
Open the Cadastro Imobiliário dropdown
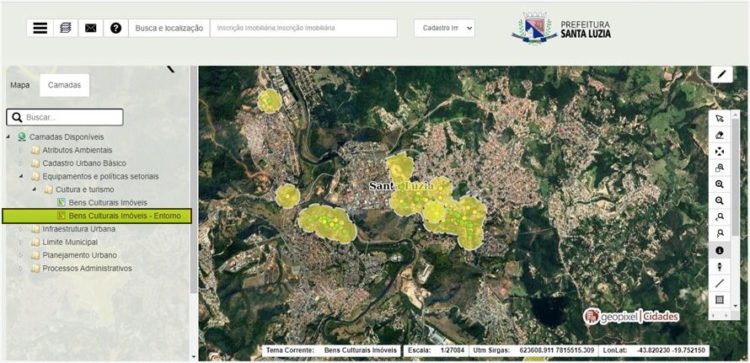pos(444,28)
